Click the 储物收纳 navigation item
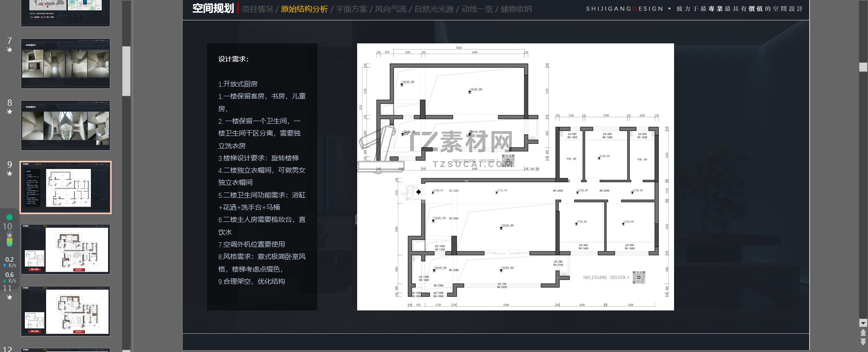868x352 pixels. point(516,9)
